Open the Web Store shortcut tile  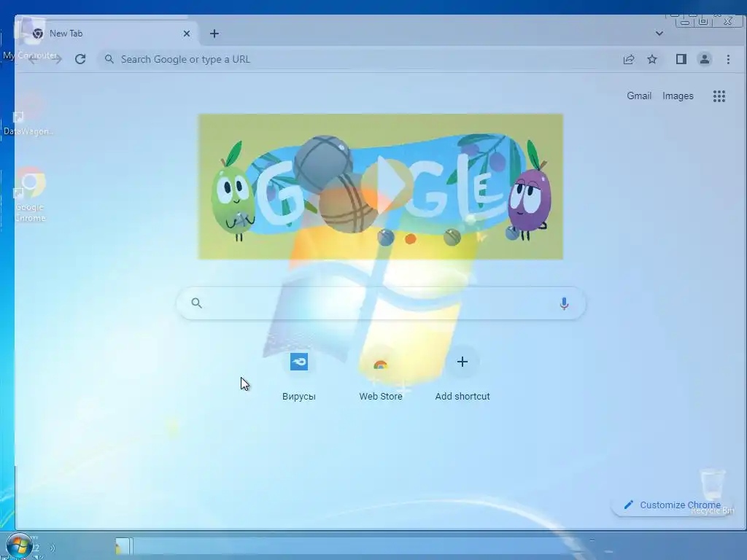381,376
